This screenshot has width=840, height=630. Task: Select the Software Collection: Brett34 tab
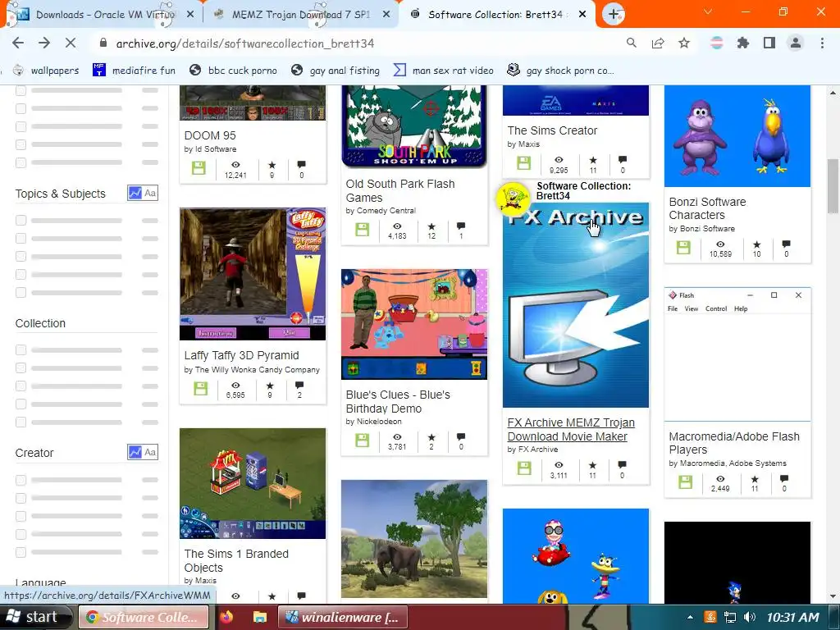click(495, 15)
